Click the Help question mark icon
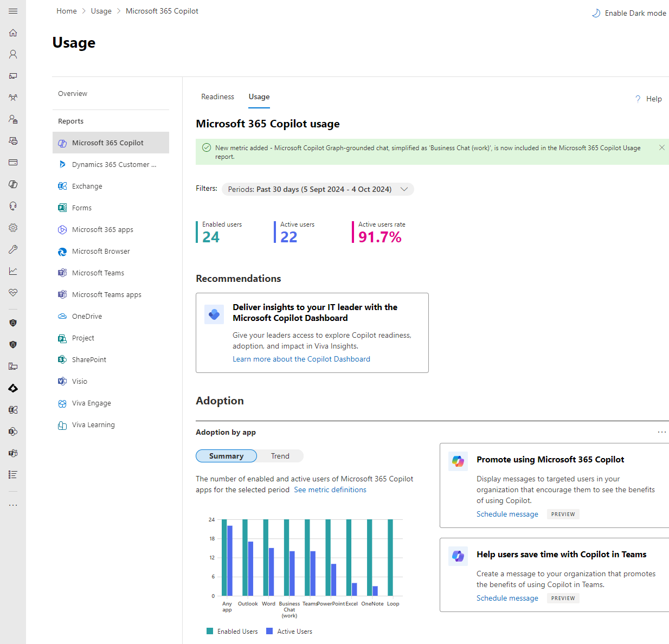 638,99
